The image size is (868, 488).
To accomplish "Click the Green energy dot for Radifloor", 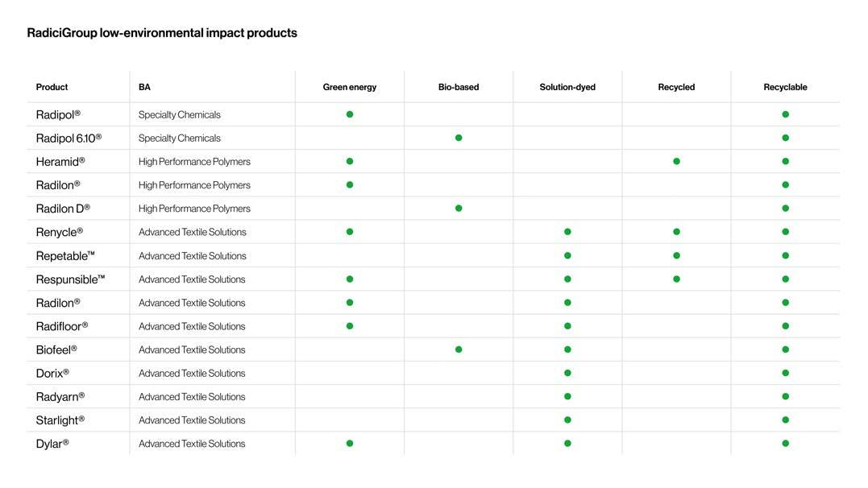I will pos(349,326).
